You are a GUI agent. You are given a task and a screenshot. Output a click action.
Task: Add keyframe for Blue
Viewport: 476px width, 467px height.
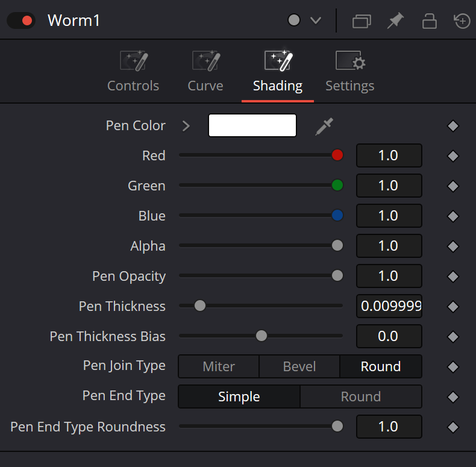coord(453,216)
